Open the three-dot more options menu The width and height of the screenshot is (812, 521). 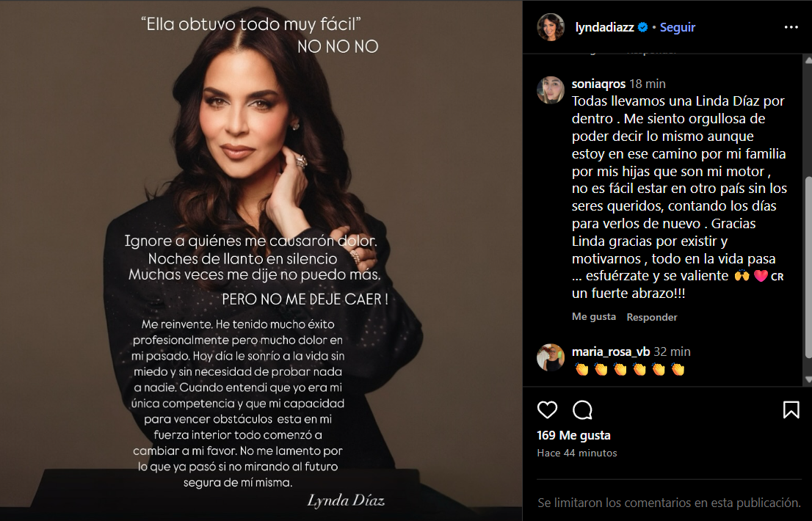[x=791, y=27]
